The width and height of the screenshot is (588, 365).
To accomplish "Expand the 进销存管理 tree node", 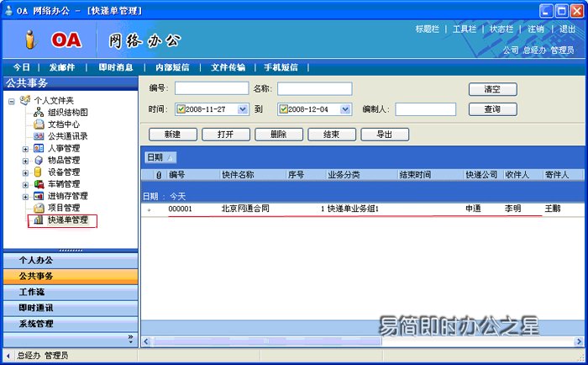I will coord(25,197).
